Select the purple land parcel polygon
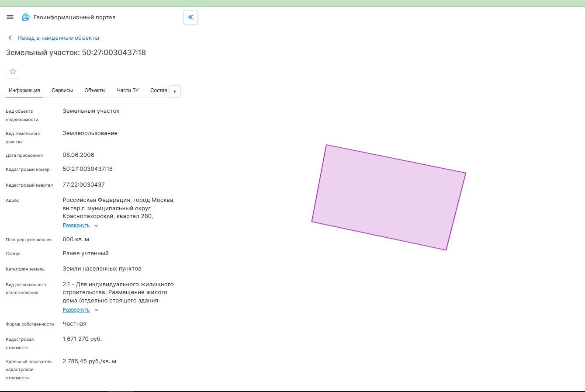 pos(388,197)
